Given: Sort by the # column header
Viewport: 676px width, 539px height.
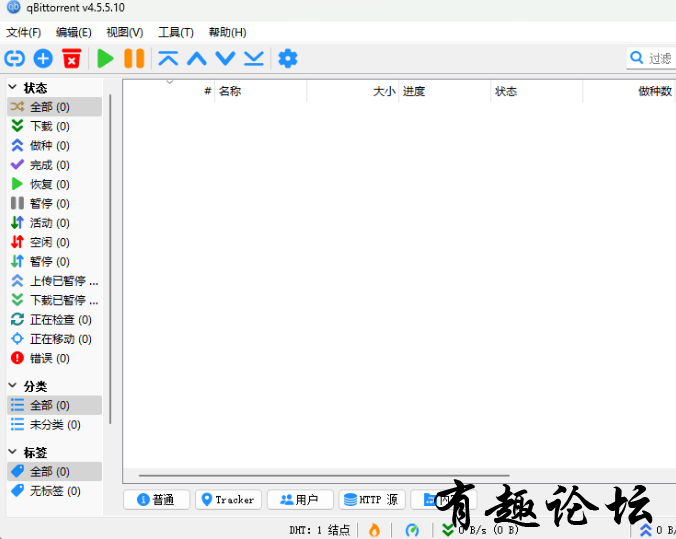Looking at the screenshot, I should pos(169,91).
